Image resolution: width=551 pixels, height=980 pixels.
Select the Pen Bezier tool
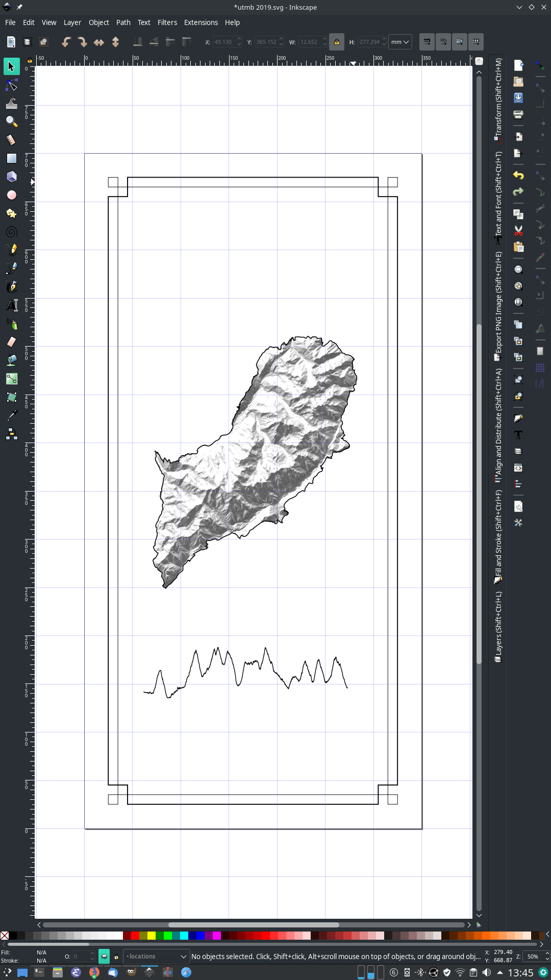[11, 268]
